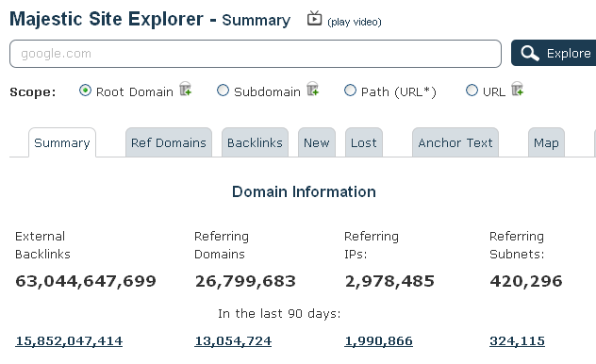Switch to the Summary tab
This screenshot has width=596, height=364.
[62, 142]
